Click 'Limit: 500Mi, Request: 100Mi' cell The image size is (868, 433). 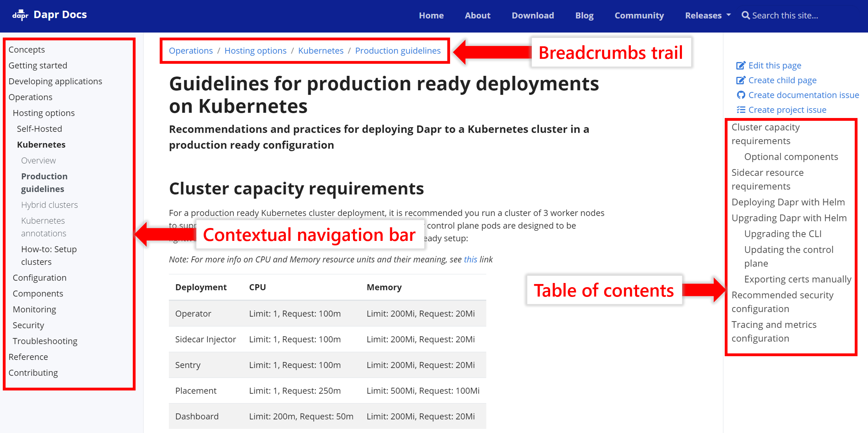point(423,391)
